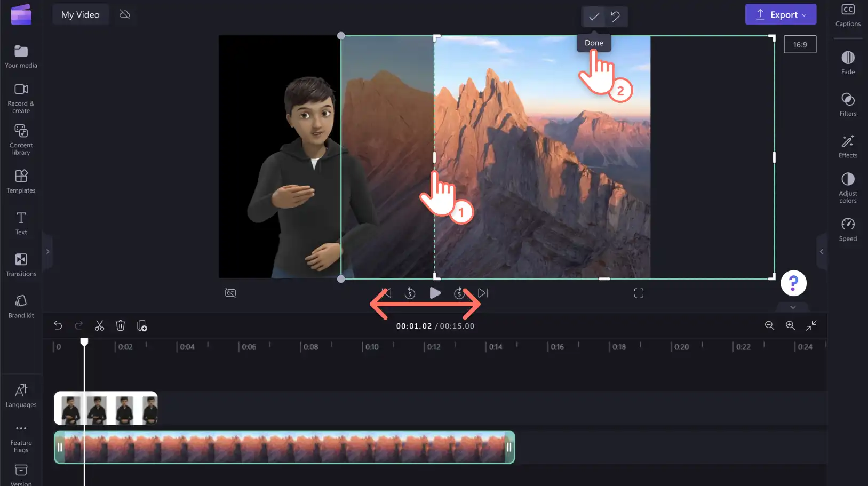The width and height of the screenshot is (868, 486).
Task: Open the Filters panel
Action: pyautogui.click(x=848, y=105)
